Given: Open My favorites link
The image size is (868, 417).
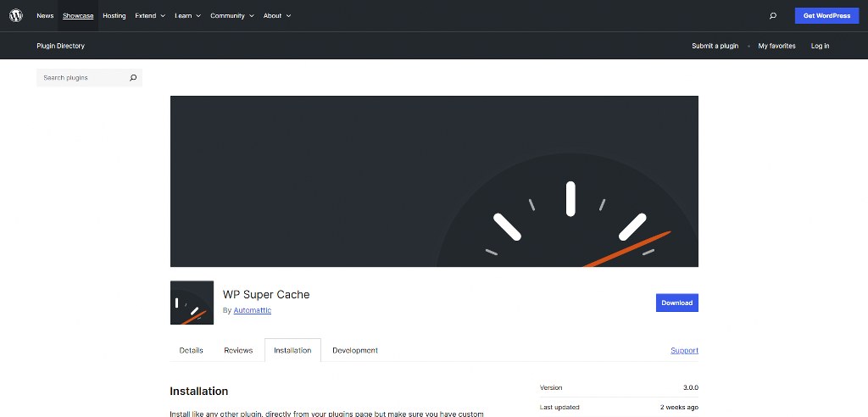Looking at the screenshot, I should [x=776, y=46].
